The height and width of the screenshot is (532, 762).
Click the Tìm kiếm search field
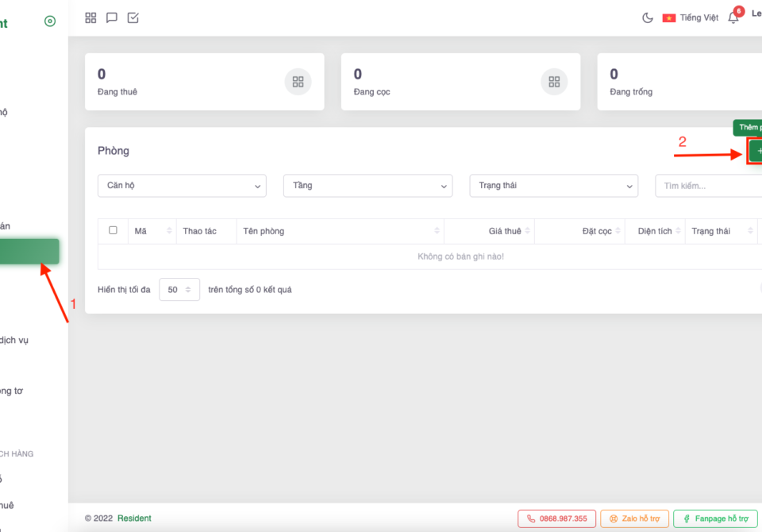(x=708, y=186)
